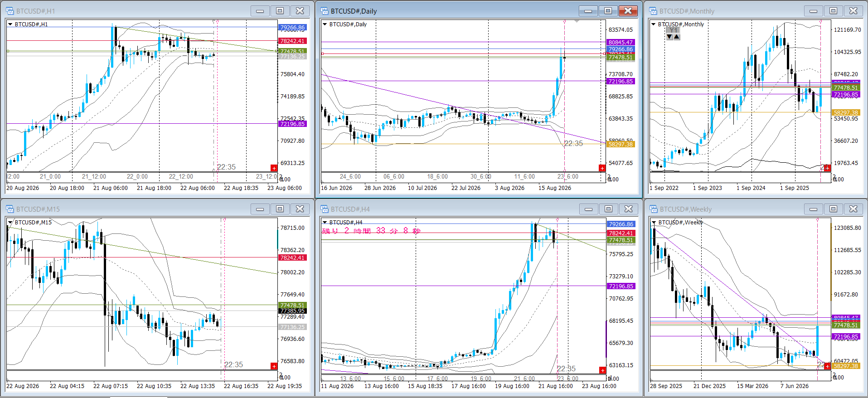
Task: Close the BTCUSD#,H1 chart window
Action: tap(300, 11)
